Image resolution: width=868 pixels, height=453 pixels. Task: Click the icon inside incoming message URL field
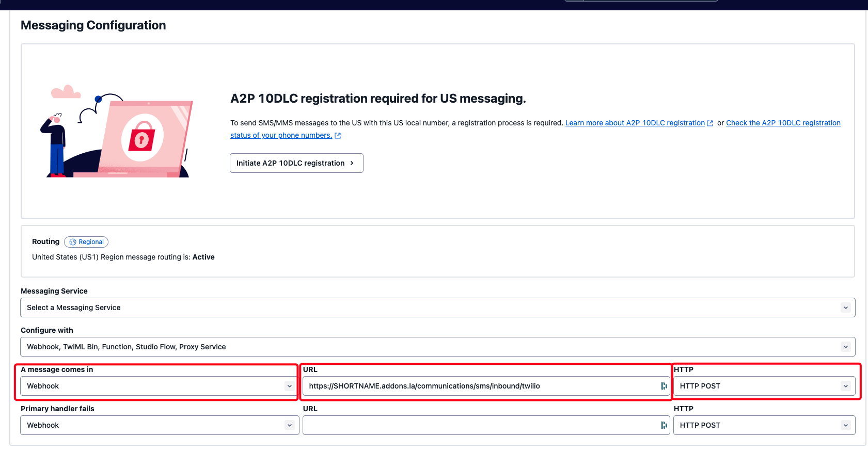pyautogui.click(x=664, y=386)
